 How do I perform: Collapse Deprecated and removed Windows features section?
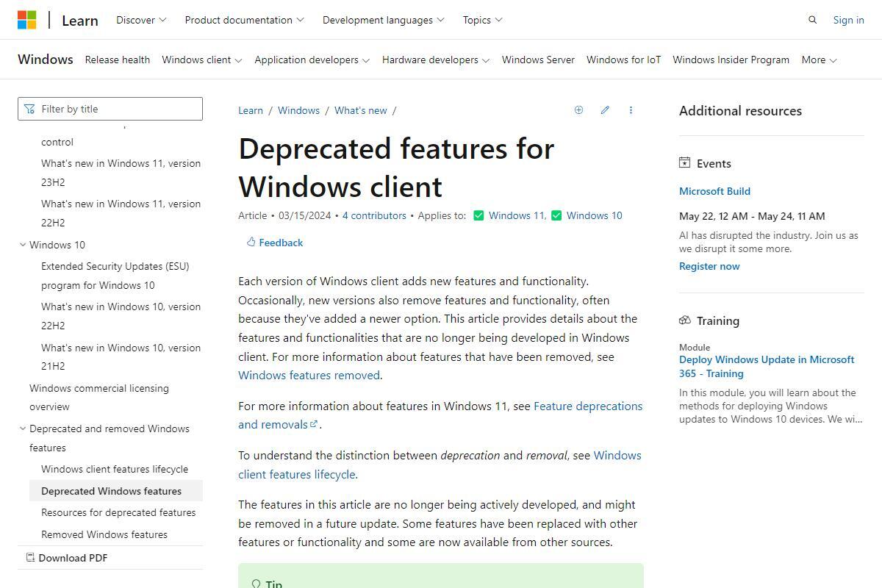point(23,429)
